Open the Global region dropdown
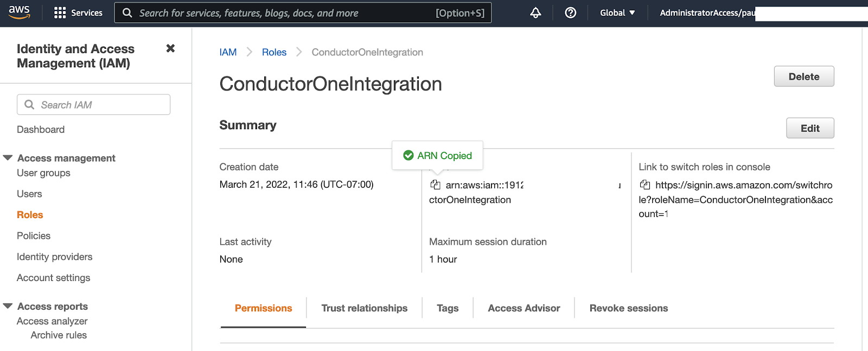 pyautogui.click(x=617, y=13)
